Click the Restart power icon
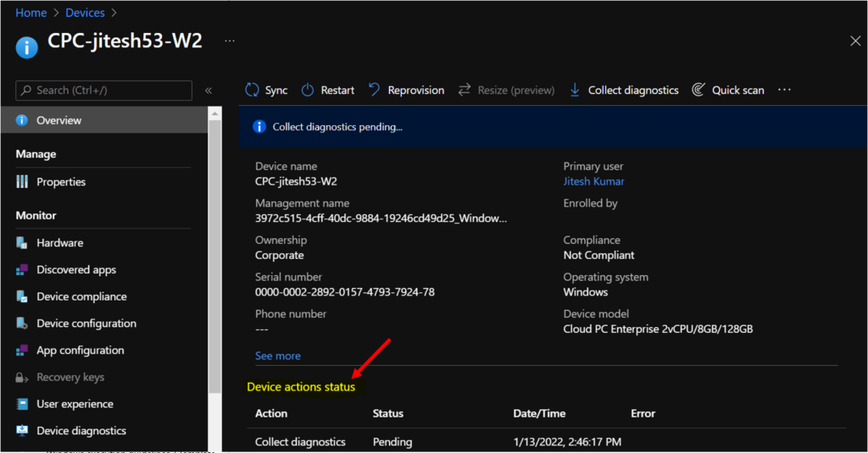Screen dimensions: 868x453 point(307,90)
